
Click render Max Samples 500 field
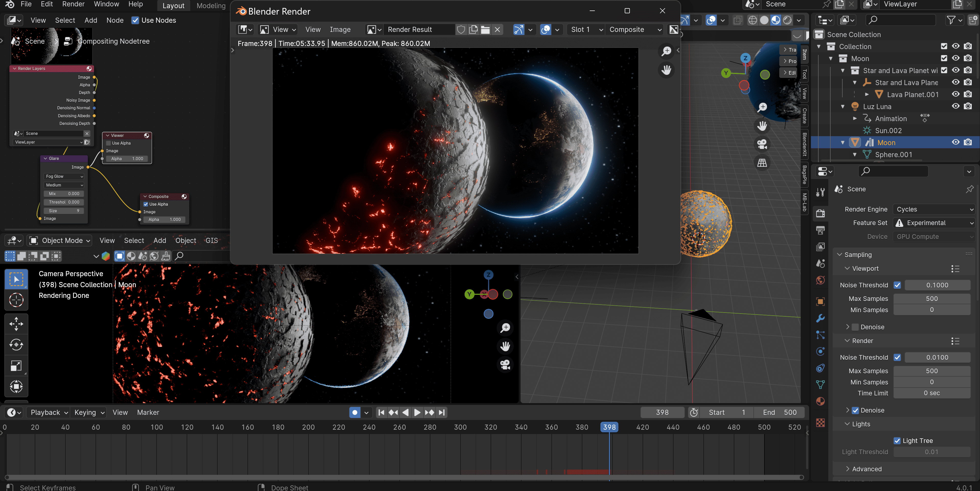tap(931, 371)
